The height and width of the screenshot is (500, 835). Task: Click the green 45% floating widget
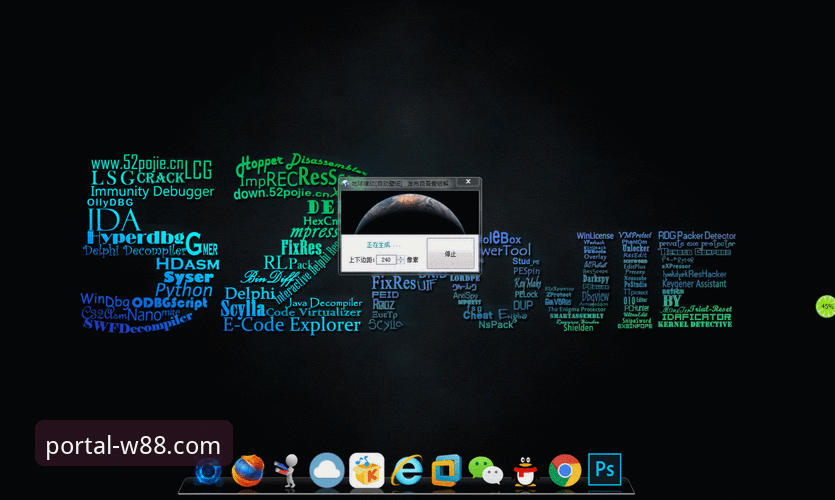[826, 307]
